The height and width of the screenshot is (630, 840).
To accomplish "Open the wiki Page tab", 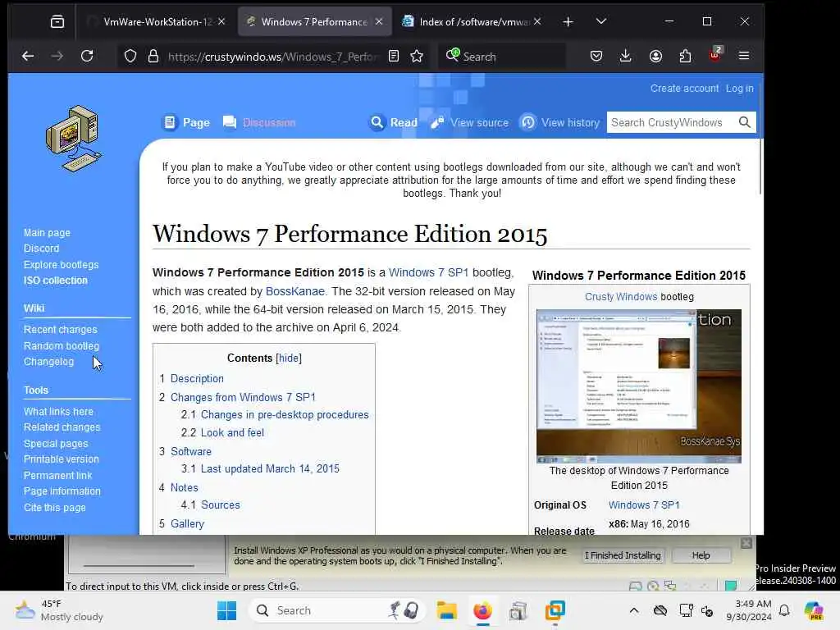I will [x=186, y=123].
